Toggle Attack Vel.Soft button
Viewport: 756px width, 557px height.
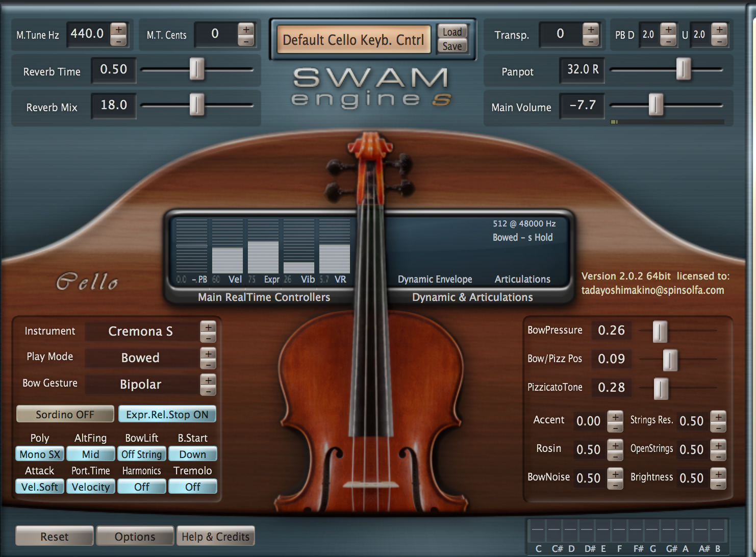[x=40, y=487]
